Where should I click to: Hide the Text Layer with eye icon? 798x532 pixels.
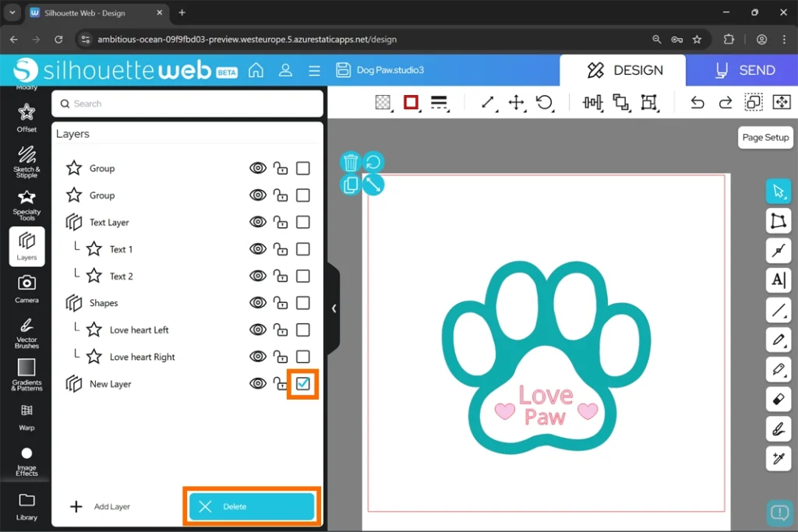pyautogui.click(x=258, y=222)
